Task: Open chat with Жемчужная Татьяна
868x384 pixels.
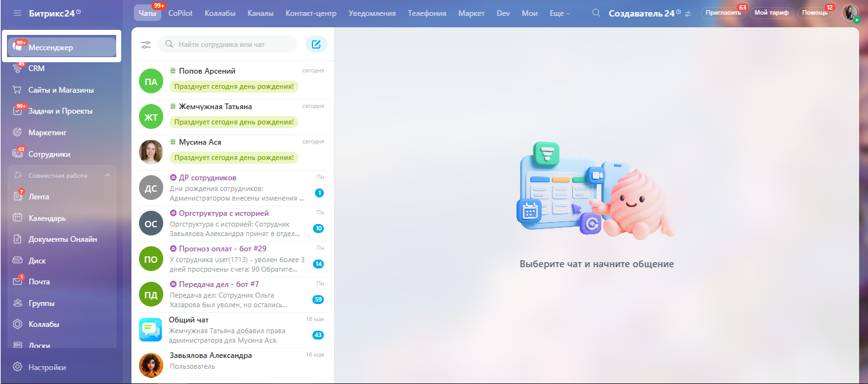Action: point(232,116)
